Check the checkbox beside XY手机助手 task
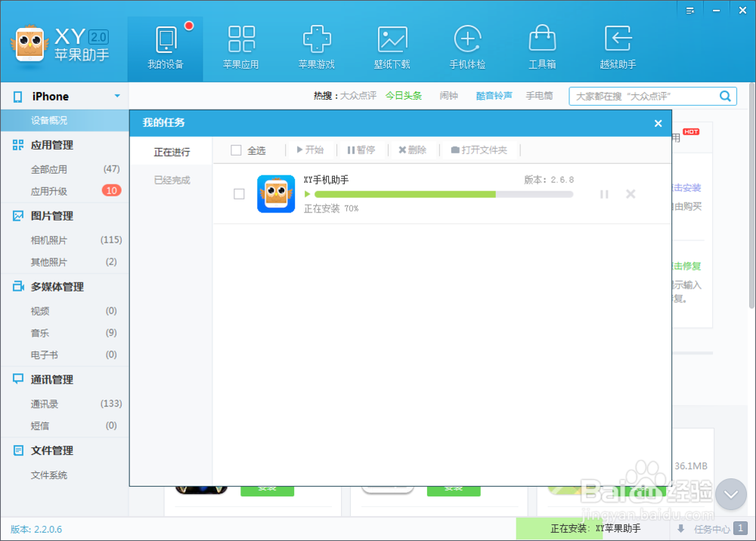This screenshot has width=756, height=541. 239,194
